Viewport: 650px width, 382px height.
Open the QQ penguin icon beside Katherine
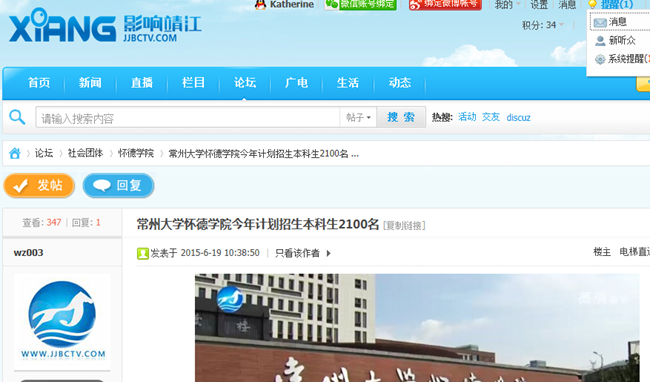tap(260, 5)
